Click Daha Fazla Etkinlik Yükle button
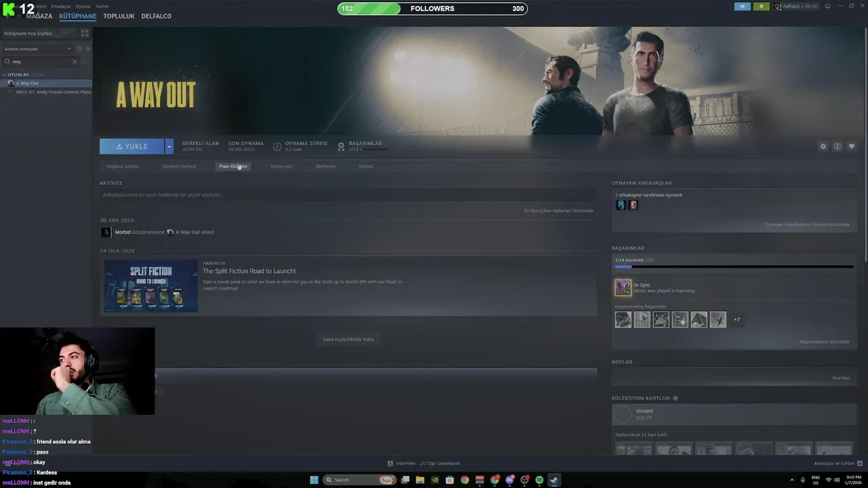Screen dimensions: 868x488 pyautogui.click(x=348, y=339)
